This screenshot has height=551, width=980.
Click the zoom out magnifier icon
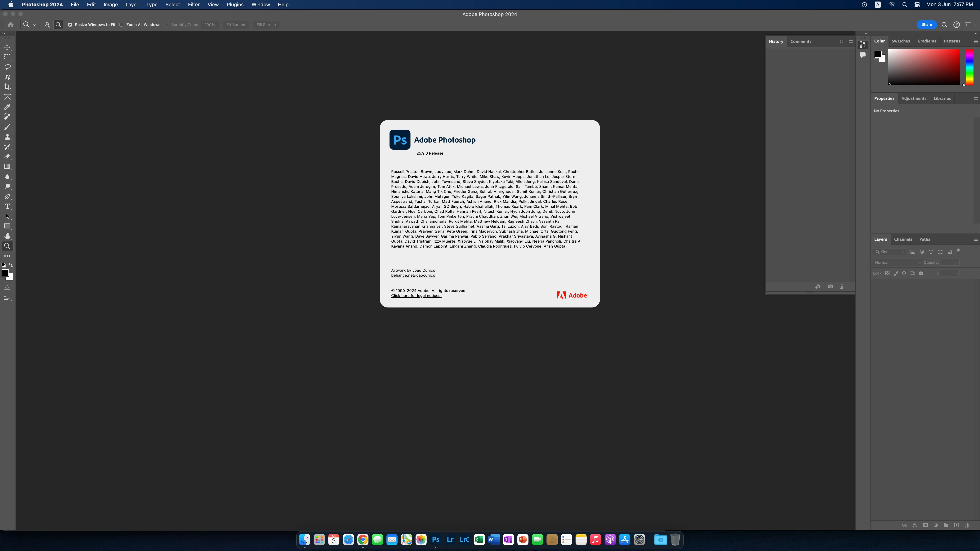[x=58, y=25]
